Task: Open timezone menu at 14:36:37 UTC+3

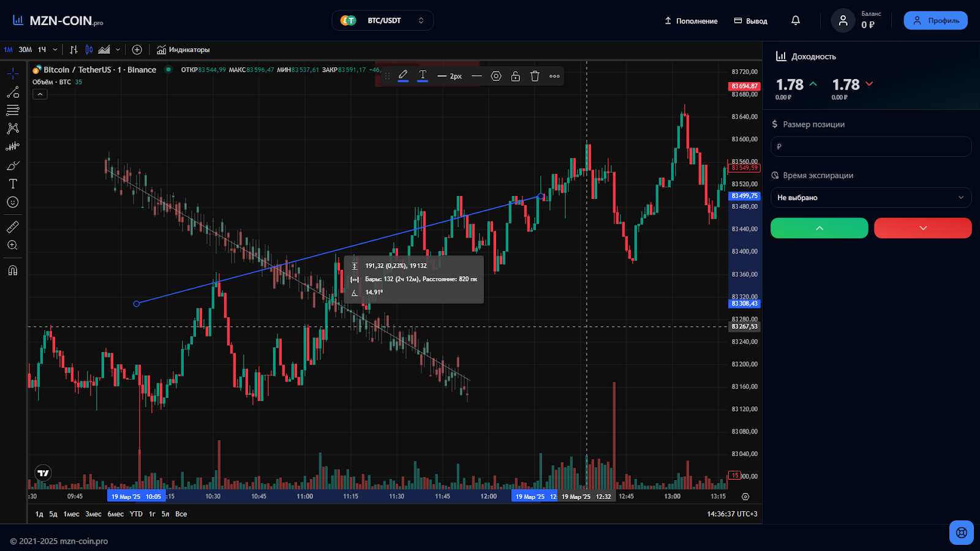Action: pyautogui.click(x=732, y=514)
